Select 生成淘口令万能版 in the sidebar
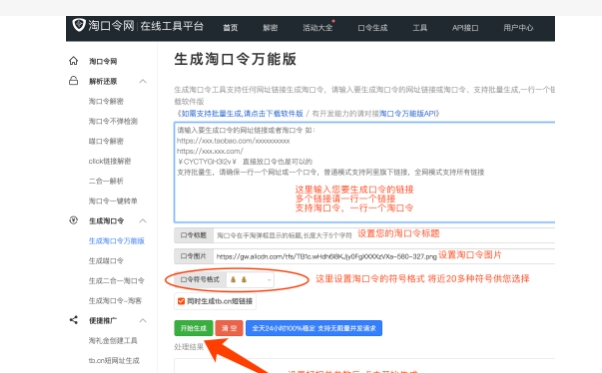 point(116,241)
